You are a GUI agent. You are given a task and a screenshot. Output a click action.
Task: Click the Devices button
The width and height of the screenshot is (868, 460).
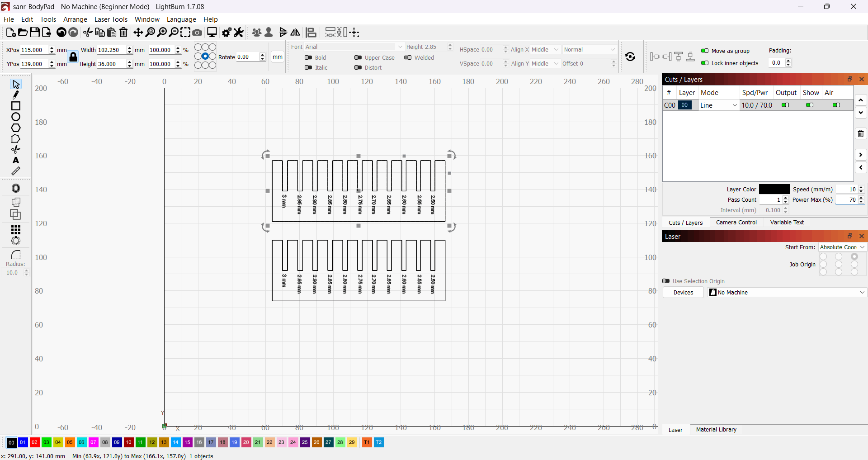tap(683, 292)
